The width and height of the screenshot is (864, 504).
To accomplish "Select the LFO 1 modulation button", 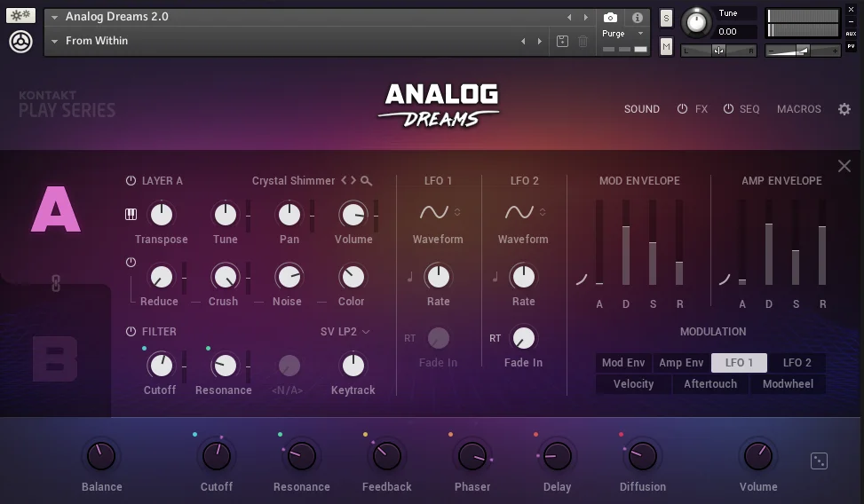I will click(739, 362).
